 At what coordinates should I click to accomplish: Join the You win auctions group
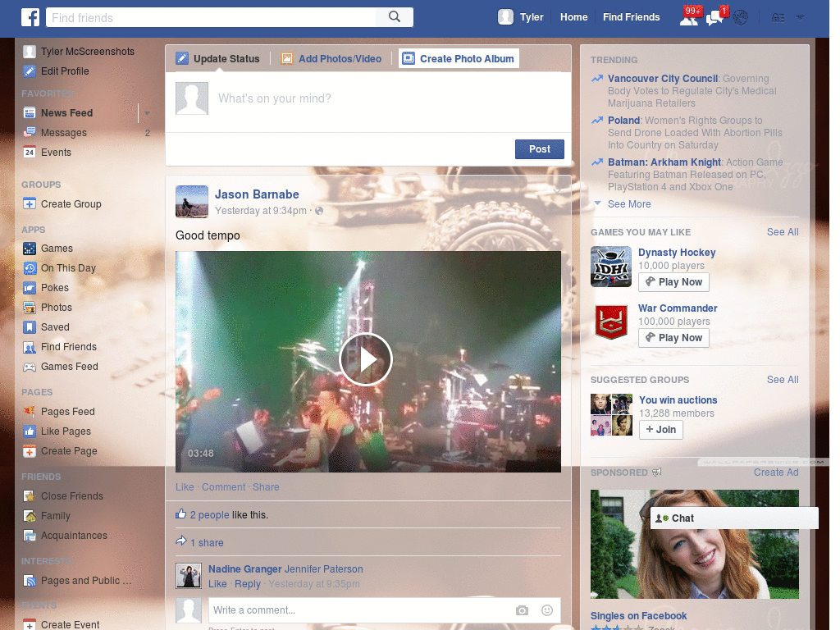(x=660, y=430)
